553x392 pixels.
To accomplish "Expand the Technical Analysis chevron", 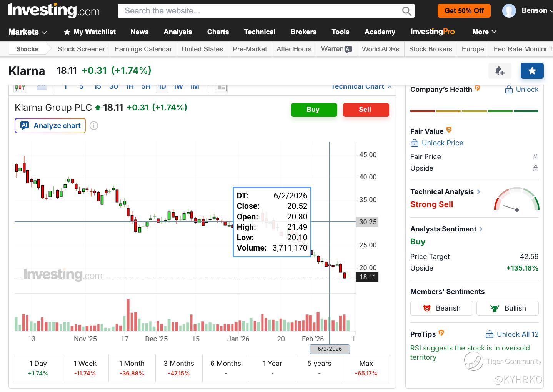I will (479, 192).
